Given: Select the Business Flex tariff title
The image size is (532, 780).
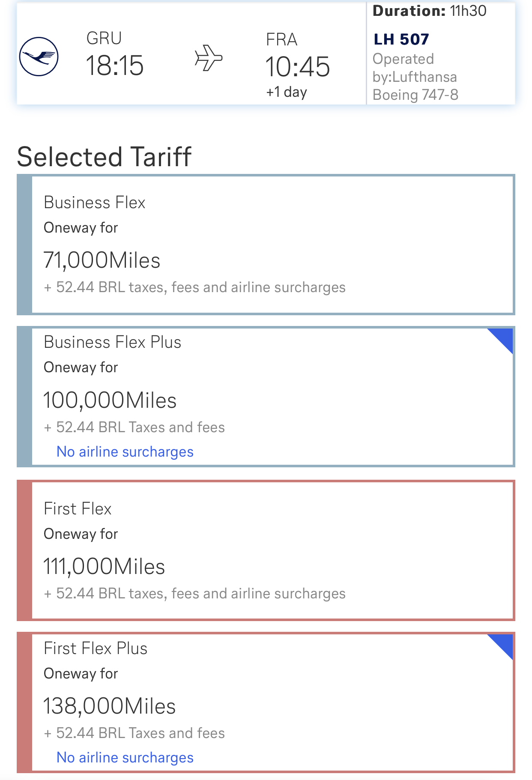Looking at the screenshot, I should click(94, 203).
